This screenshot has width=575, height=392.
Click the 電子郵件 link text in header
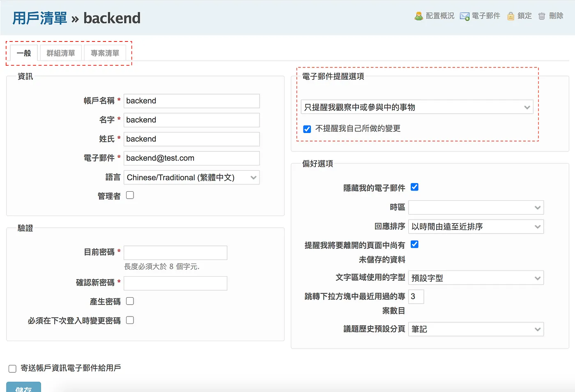[x=486, y=16]
